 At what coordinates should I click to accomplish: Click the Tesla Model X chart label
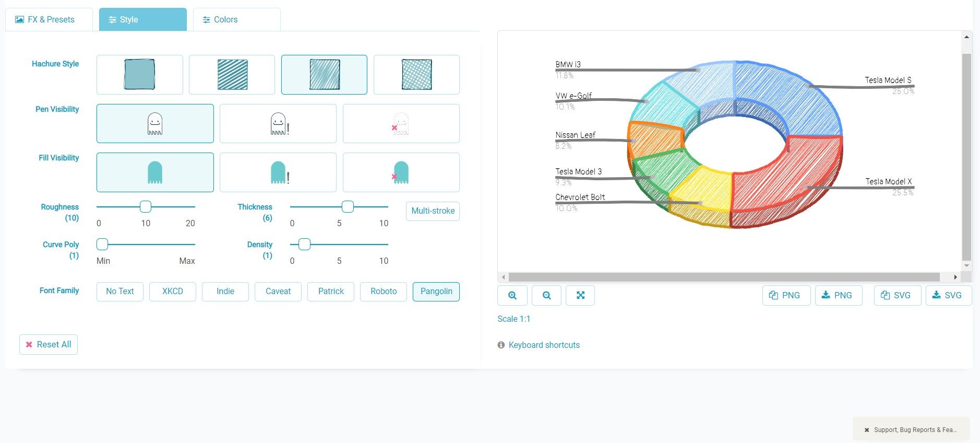tap(889, 181)
